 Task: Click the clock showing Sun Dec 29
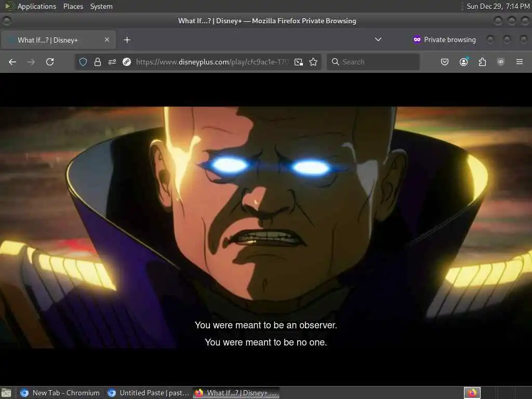(498, 6)
